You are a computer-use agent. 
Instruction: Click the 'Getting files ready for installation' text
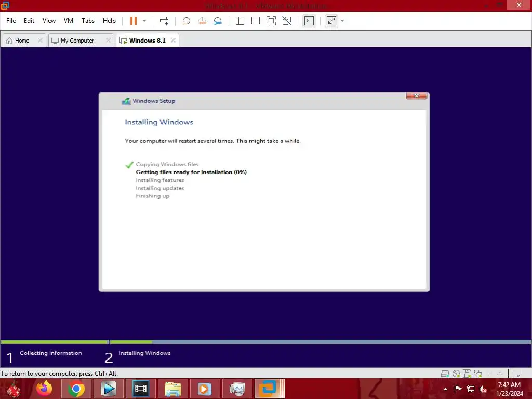[191, 172]
